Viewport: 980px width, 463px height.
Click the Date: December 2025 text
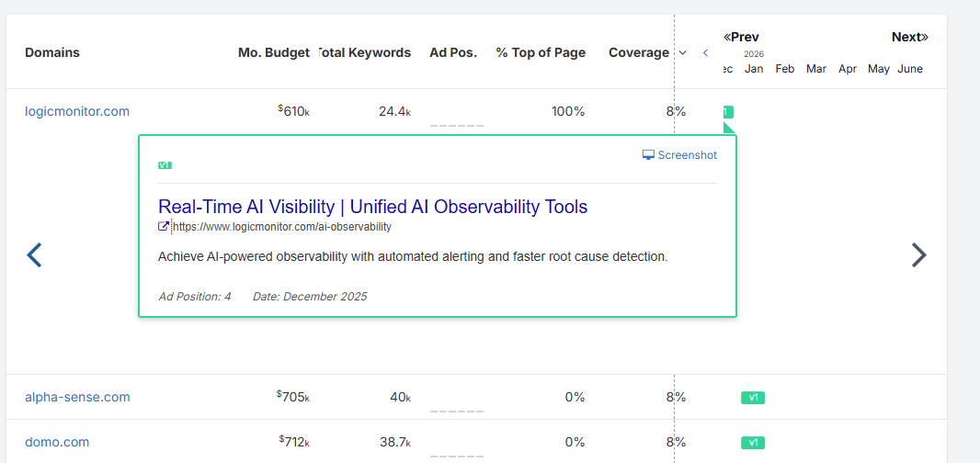point(310,296)
